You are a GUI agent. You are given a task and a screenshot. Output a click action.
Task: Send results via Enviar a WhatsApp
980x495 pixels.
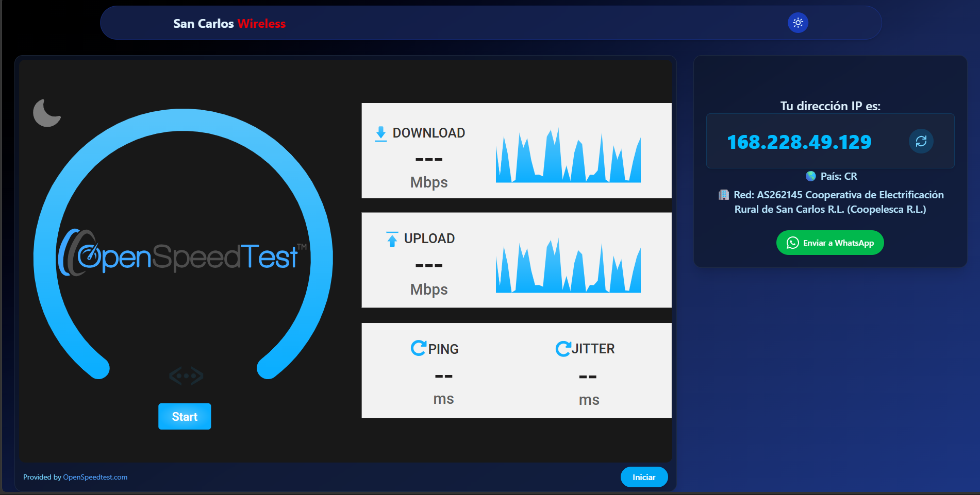830,243
